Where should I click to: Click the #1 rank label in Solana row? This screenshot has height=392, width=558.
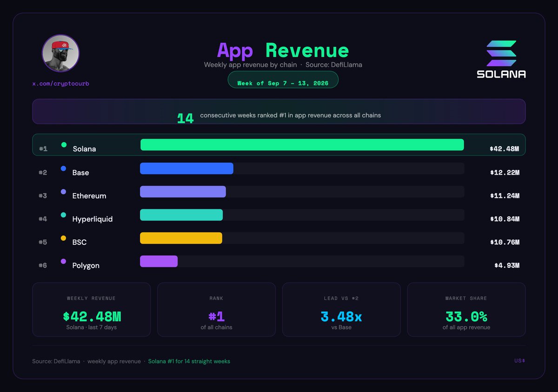(x=43, y=149)
